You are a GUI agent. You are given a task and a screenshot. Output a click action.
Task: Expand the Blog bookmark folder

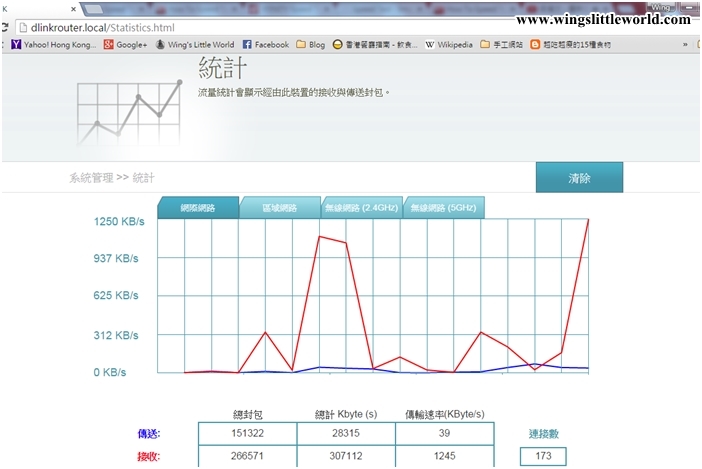click(x=310, y=45)
